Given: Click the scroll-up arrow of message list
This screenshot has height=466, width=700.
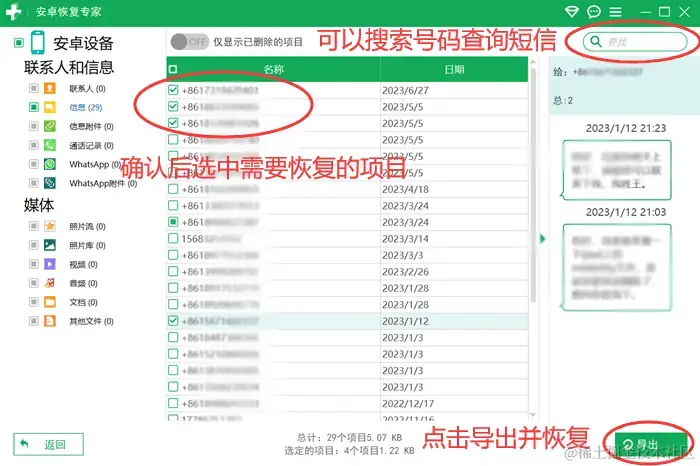Looking at the screenshot, I should click(532, 62).
